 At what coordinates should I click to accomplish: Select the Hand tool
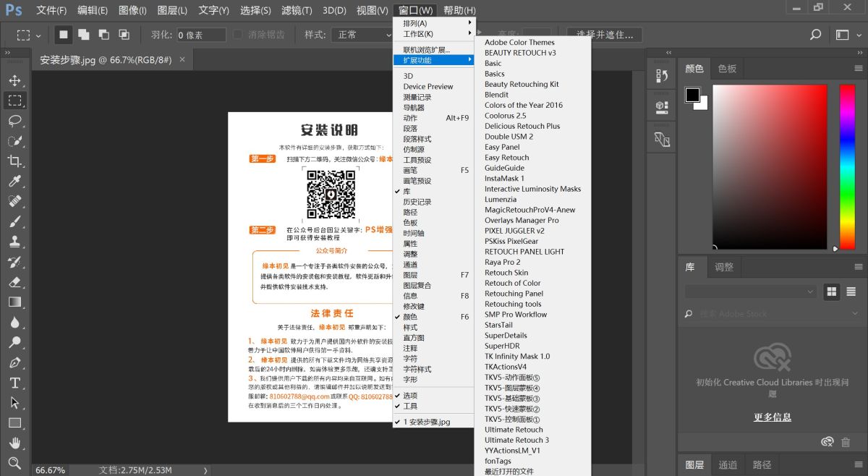click(x=14, y=443)
